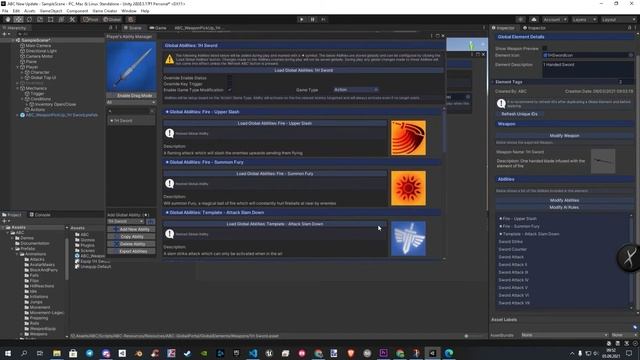640x360 pixels.
Task: Open the Unity cloud services icon
Action: pos(534,19)
